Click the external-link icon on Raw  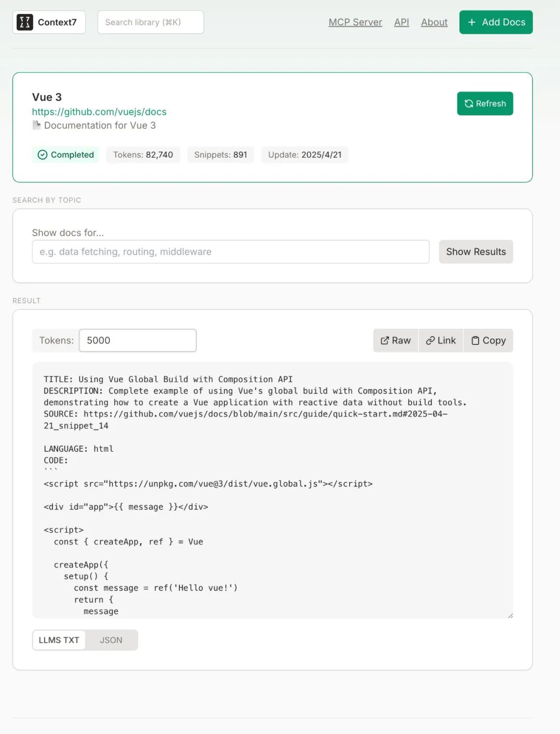385,341
